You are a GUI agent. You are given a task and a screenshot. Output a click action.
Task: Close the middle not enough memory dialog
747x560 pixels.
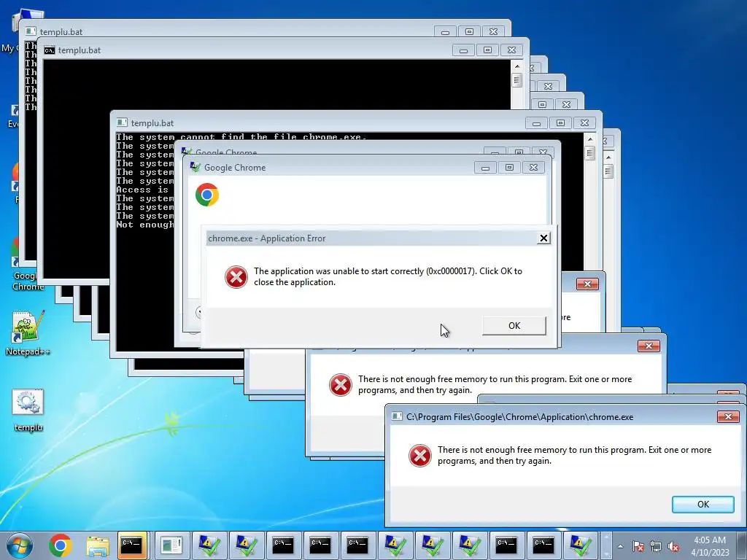point(649,346)
